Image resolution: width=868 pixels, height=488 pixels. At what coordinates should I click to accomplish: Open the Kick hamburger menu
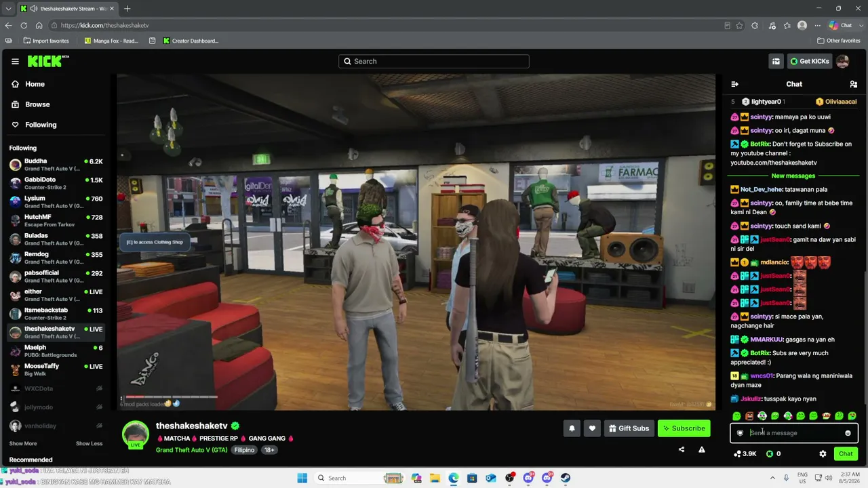tap(15, 61)
